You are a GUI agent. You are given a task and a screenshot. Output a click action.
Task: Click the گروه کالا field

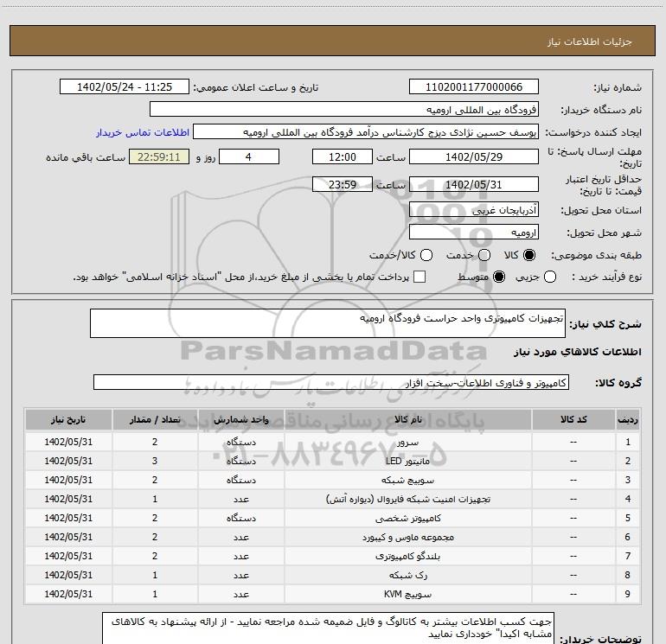pos(330,382)
